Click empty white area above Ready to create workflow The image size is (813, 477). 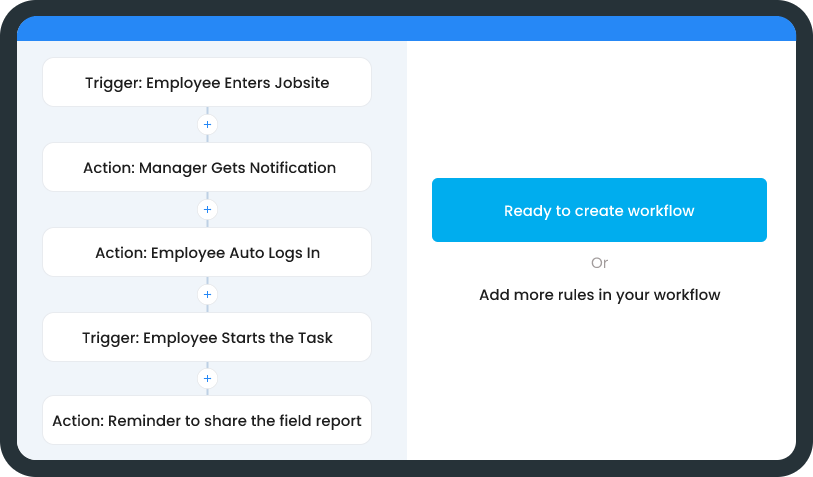click(x=599, y=110)
